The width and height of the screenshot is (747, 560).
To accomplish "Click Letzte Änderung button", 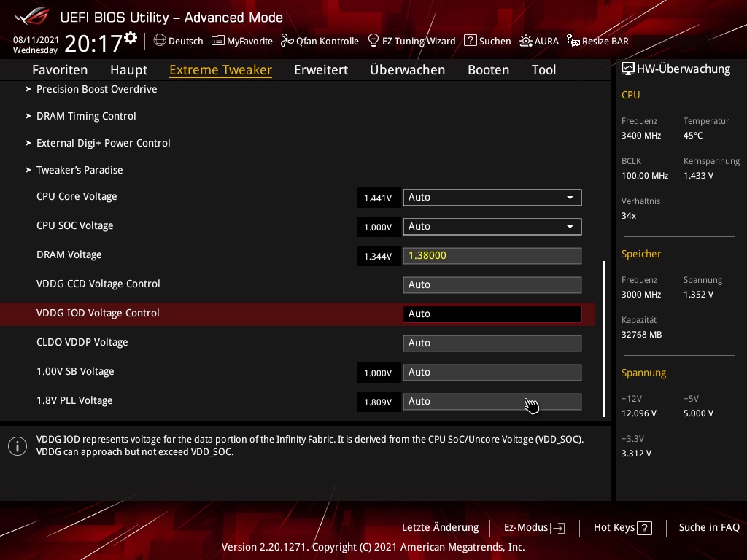I will click(440, 528).
